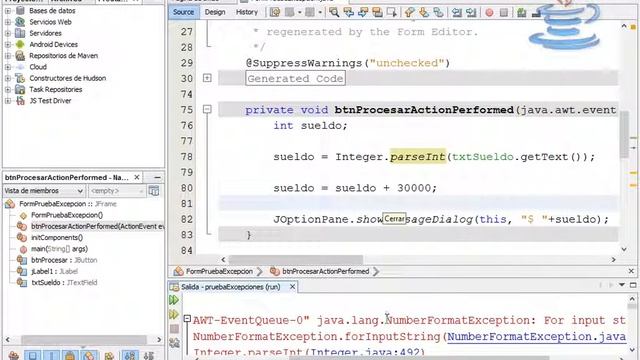Click Next Bookmark icon
The image size is (640, 360).
[x=424, y=12]
